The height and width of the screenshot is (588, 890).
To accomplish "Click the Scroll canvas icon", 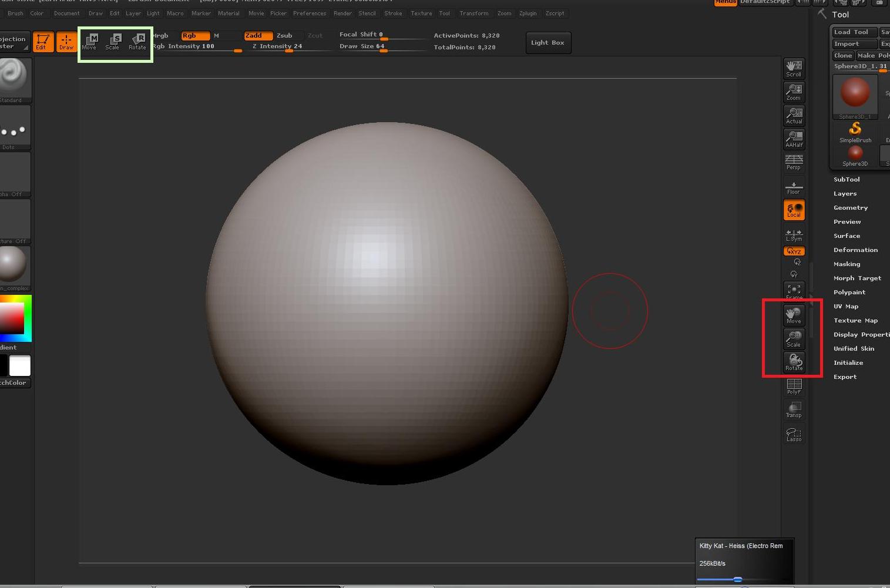I will [794, 68].
